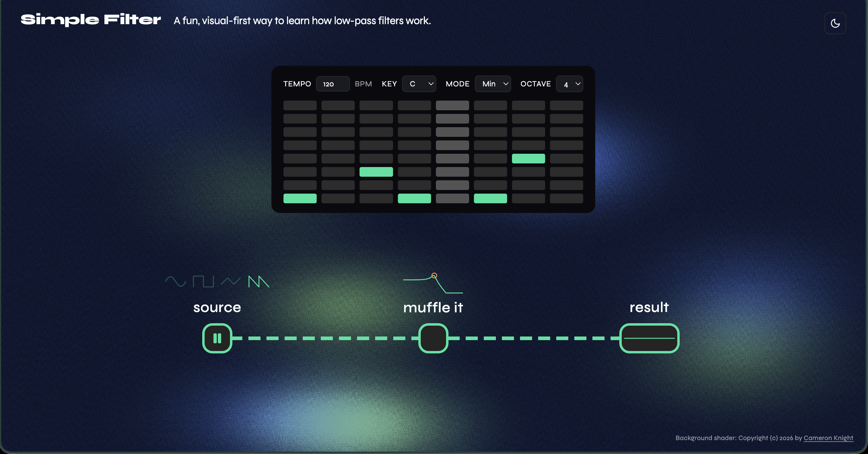Viewport: 868px width, 454px height.
Task: Toggle off the active bottom-row cell in step 1
Action: click(x=300, y=198)
